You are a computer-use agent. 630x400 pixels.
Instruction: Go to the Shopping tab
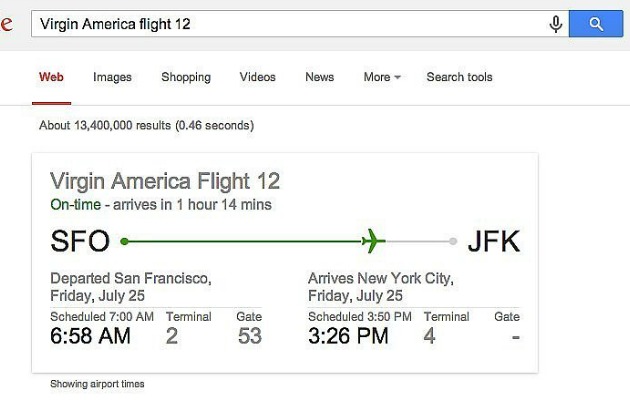click(186, 77)
